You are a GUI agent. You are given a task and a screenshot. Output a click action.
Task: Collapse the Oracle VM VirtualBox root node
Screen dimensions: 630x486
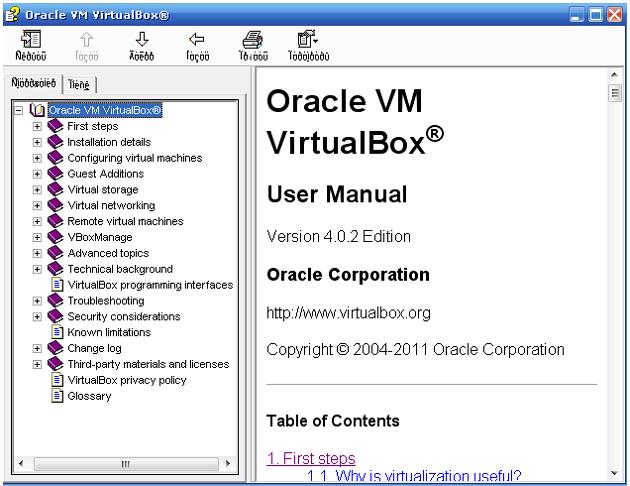point(18,110)
